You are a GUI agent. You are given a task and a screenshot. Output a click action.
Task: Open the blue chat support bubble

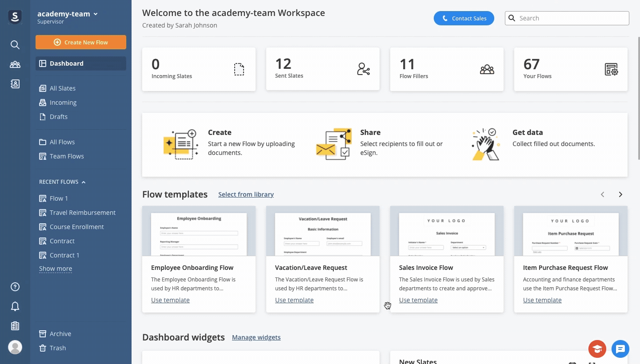click(620, 349)
